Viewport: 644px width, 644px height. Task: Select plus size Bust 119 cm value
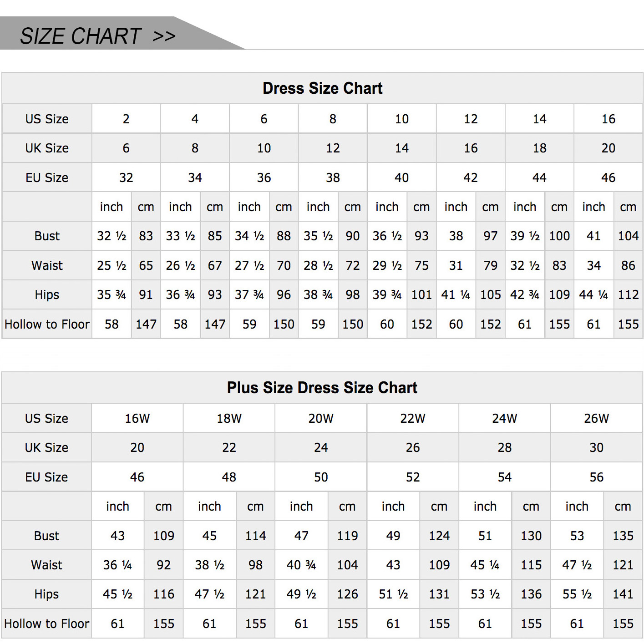pos(347,536)
